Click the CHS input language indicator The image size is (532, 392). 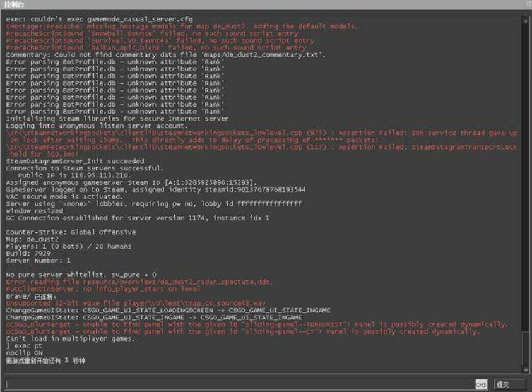tap(481, 384)
